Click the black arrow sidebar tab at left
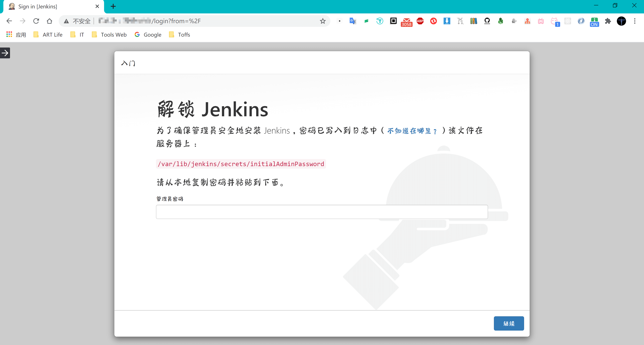The width and height of the screenshot is (644, 345). (5, 53)
